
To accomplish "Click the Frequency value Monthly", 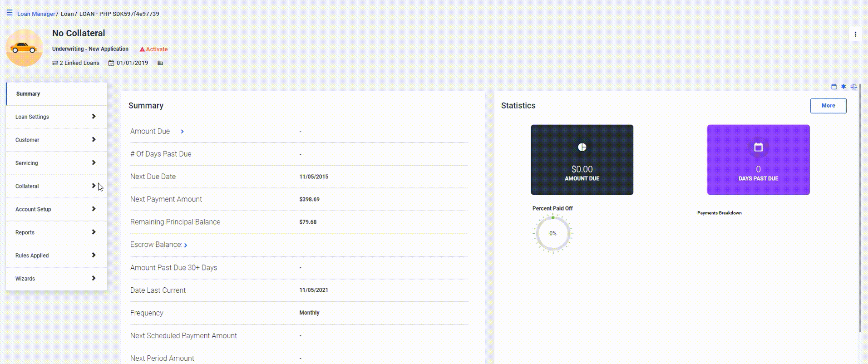I will tap(309, 313).
